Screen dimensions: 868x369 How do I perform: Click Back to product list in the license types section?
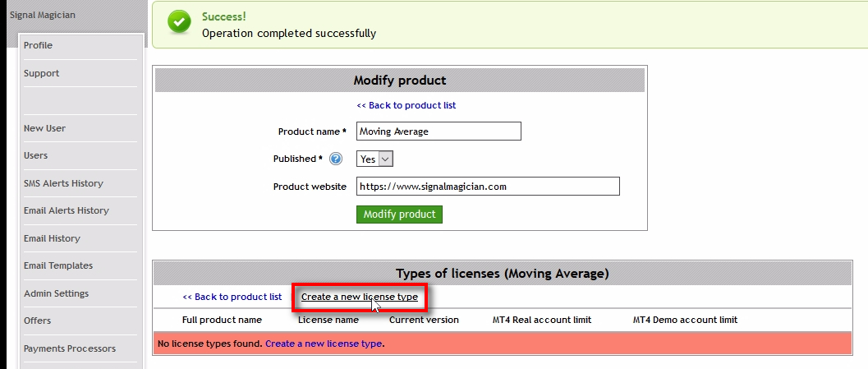tap(232, 297)
